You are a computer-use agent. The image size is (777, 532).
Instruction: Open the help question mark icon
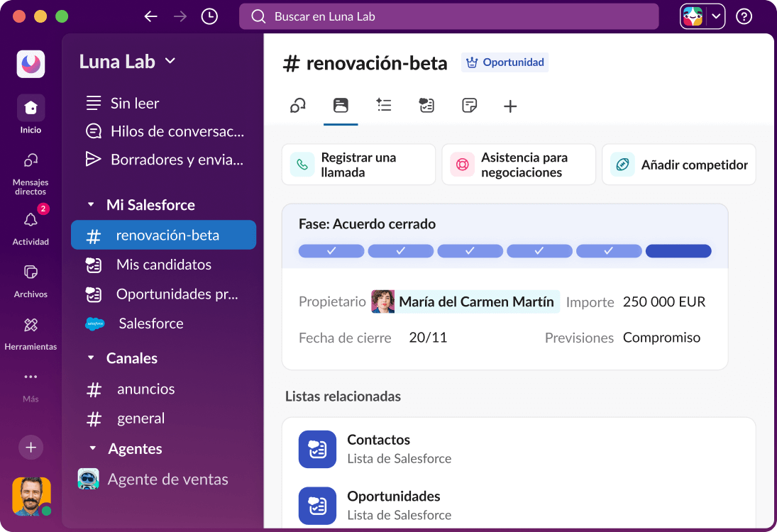pos(744,16)
